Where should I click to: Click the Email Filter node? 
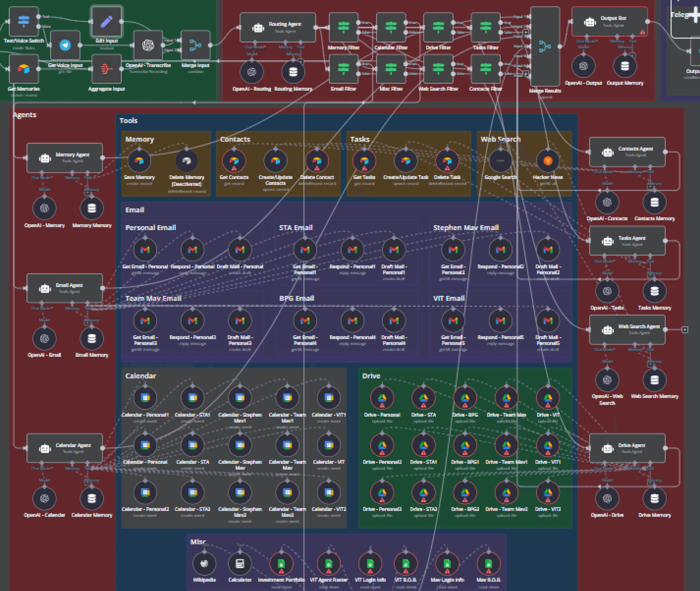(343, 69)
